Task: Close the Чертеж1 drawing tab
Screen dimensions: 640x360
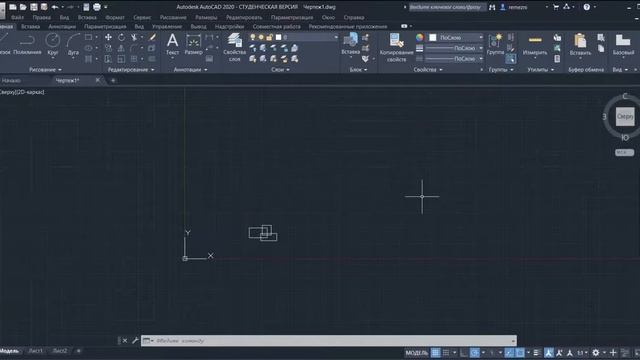Action: [98, 80]
